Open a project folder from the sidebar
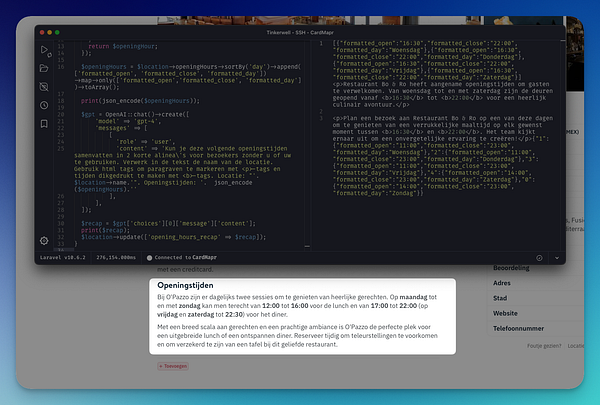 (44, 69)
